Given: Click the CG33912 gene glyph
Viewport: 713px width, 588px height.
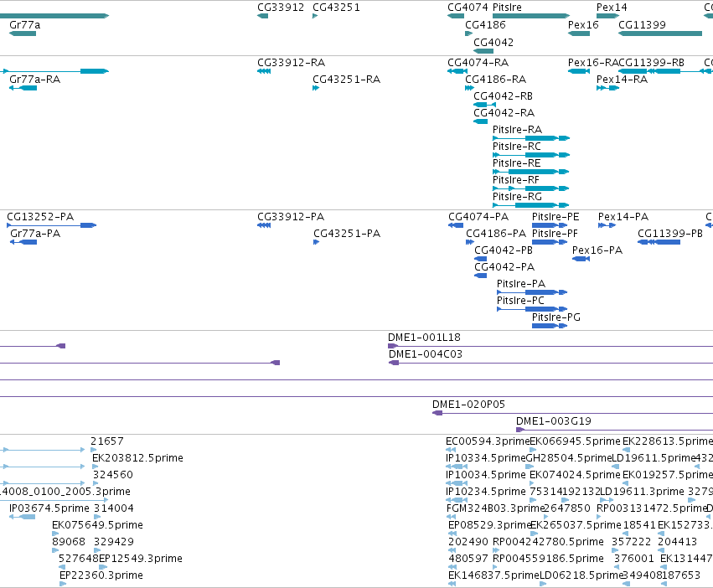Looking at the screenshot, I should 262,16.
